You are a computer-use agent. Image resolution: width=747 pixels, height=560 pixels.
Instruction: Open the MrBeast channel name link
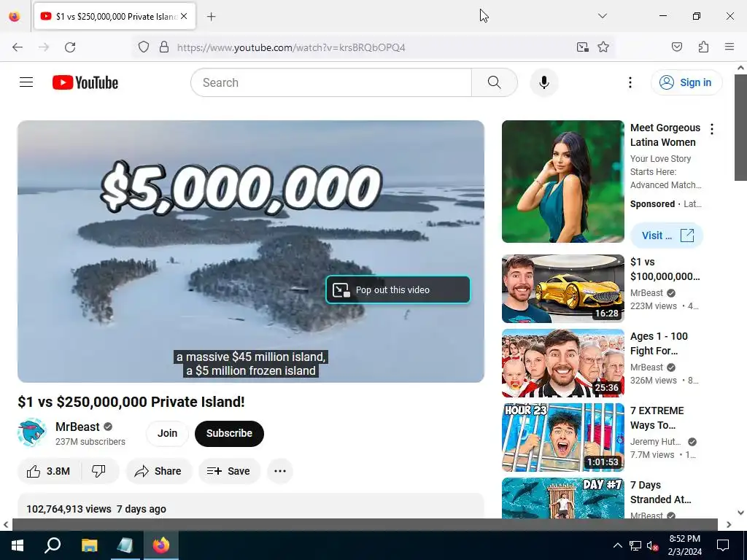tap(77, 427)
